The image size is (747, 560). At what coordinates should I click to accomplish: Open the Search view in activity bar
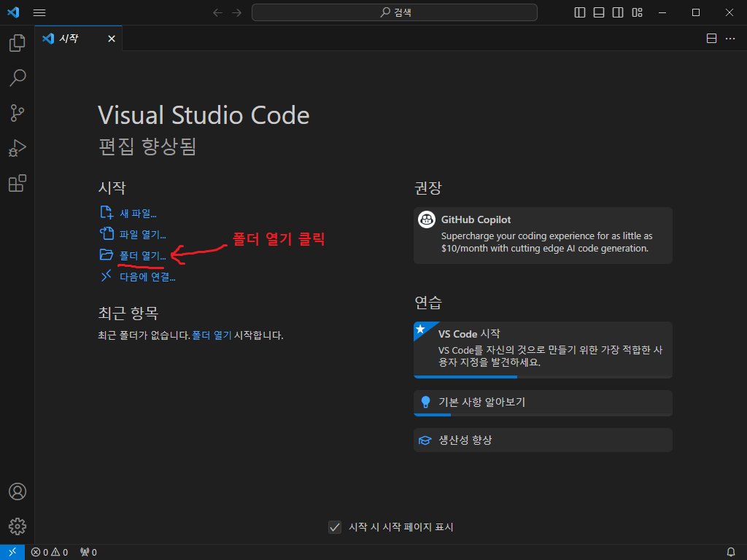[x=18, y=77]
